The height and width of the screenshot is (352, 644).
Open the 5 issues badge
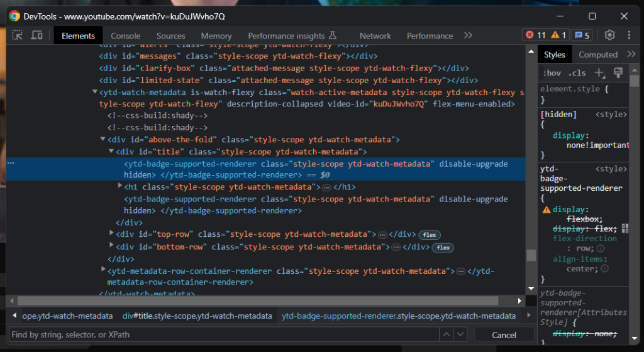[x=582, y=35]
